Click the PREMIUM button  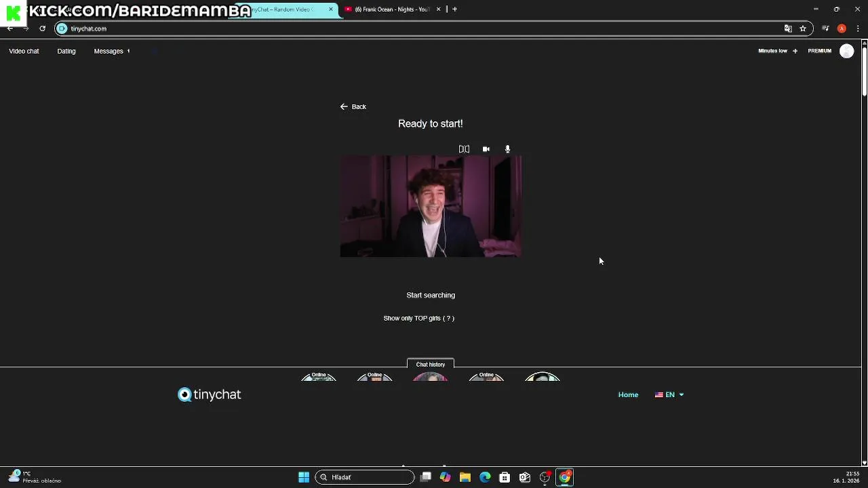(819, 51)
